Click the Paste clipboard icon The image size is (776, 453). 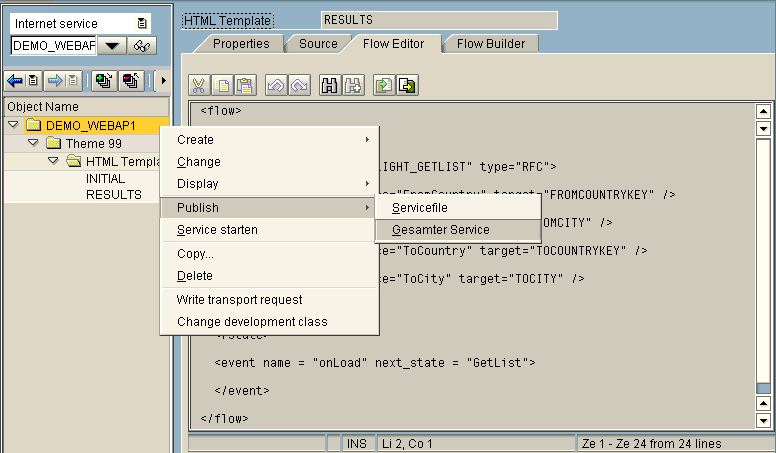(244, 86)
